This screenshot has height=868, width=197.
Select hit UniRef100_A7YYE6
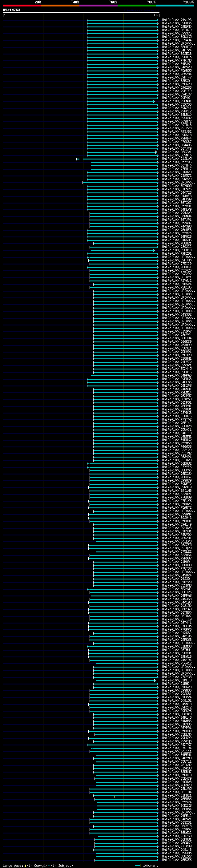click(176, 467)
